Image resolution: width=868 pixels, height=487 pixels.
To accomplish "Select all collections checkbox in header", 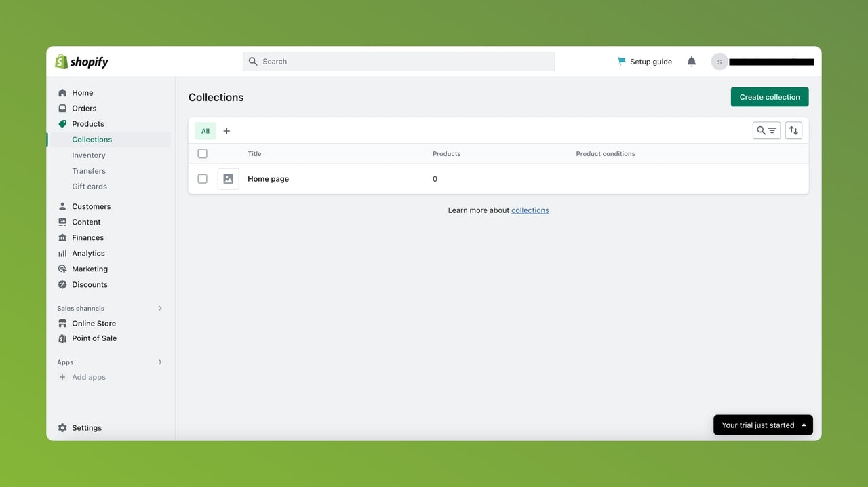I will 202,153.
